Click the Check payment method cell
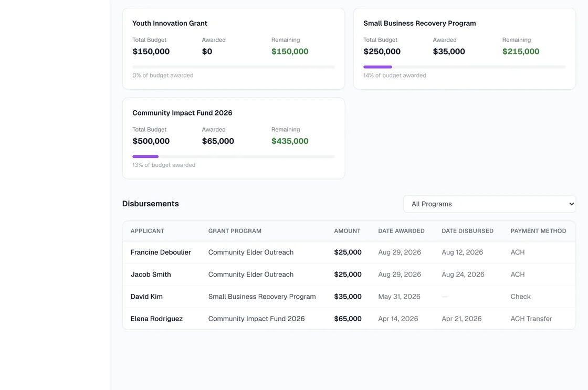 [x=520, y=297]
